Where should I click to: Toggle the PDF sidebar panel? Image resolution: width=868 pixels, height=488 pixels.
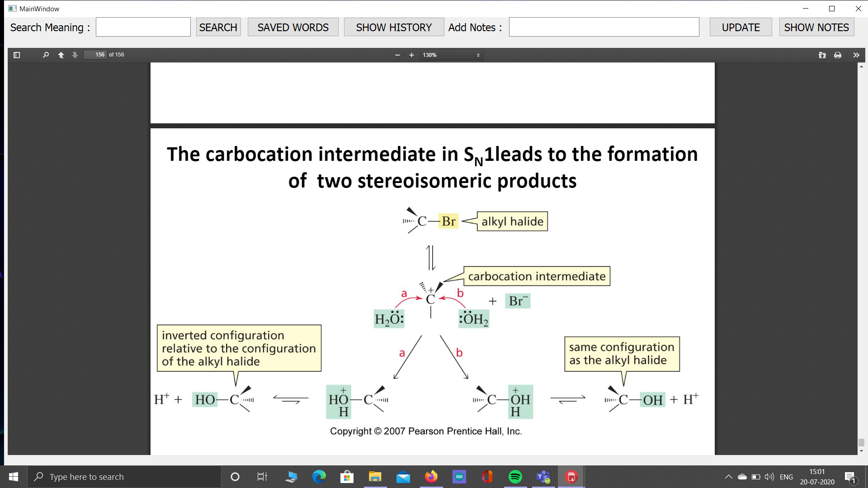(x=17, y=55)
